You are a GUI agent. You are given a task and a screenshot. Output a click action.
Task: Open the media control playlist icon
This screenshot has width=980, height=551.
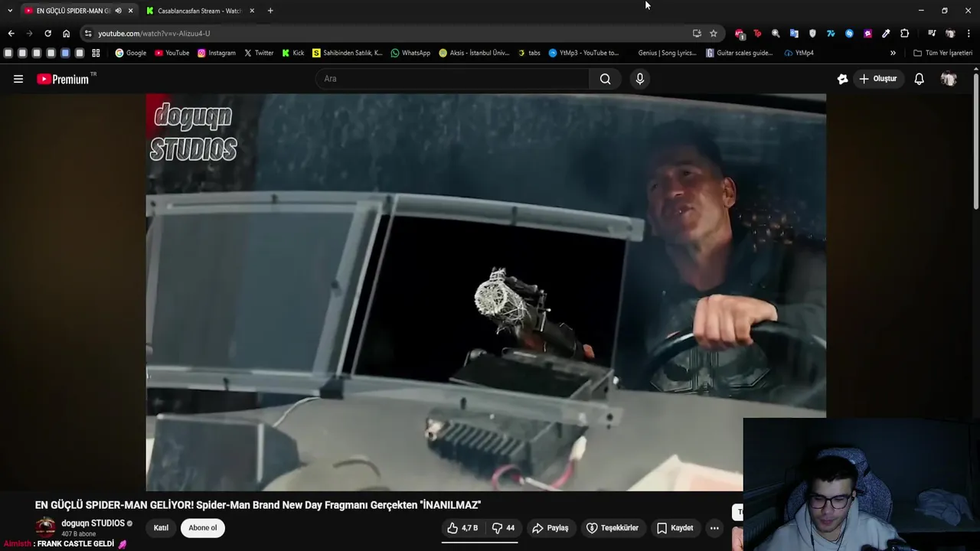pos(931,34)
